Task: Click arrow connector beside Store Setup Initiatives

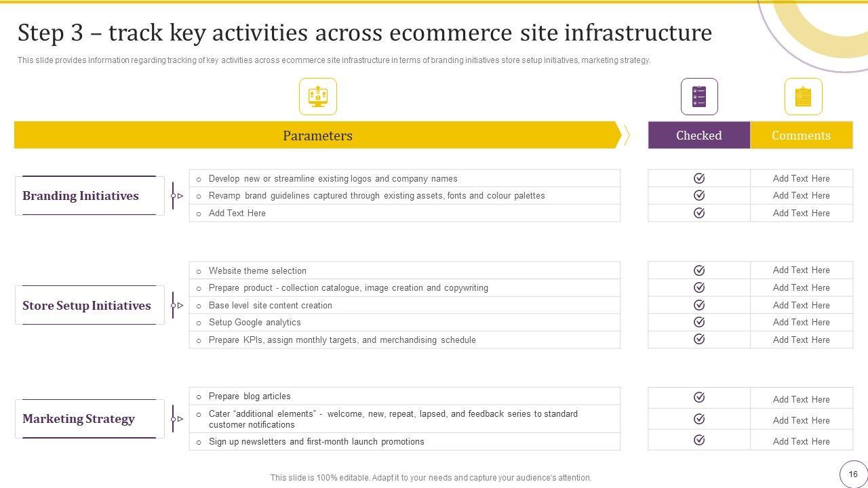Action: [x=176, y=305]
